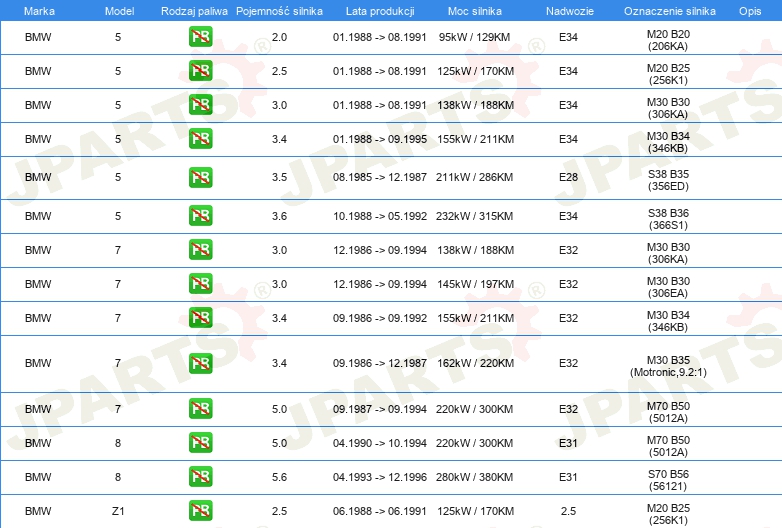Click the production years 09.1987 -> 09.1994

coord(380,409)
